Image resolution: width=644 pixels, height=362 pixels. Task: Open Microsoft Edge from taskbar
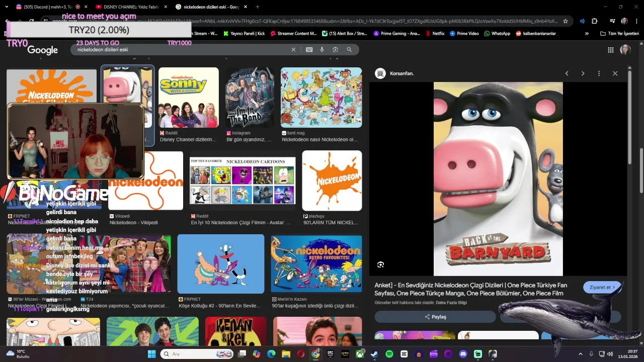271,354
